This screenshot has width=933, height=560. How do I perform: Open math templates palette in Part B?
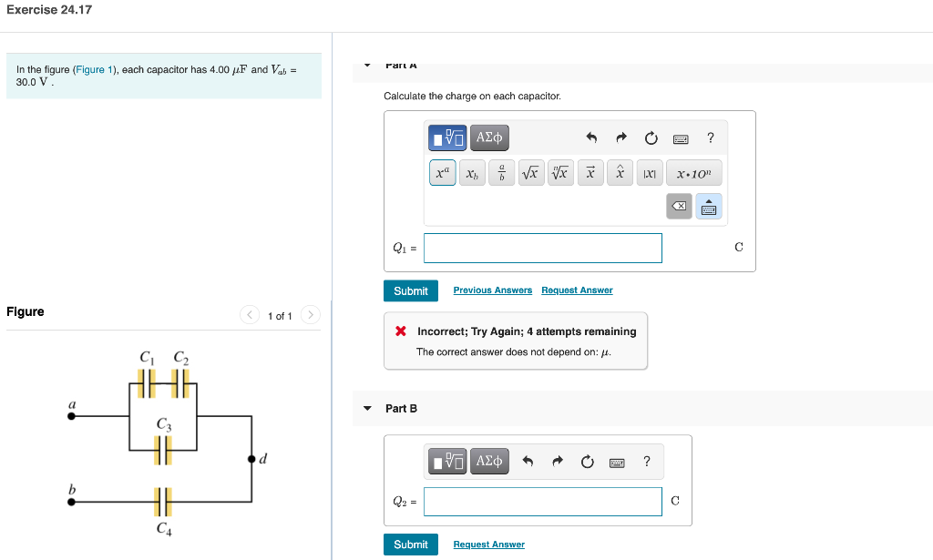(447, 462)
